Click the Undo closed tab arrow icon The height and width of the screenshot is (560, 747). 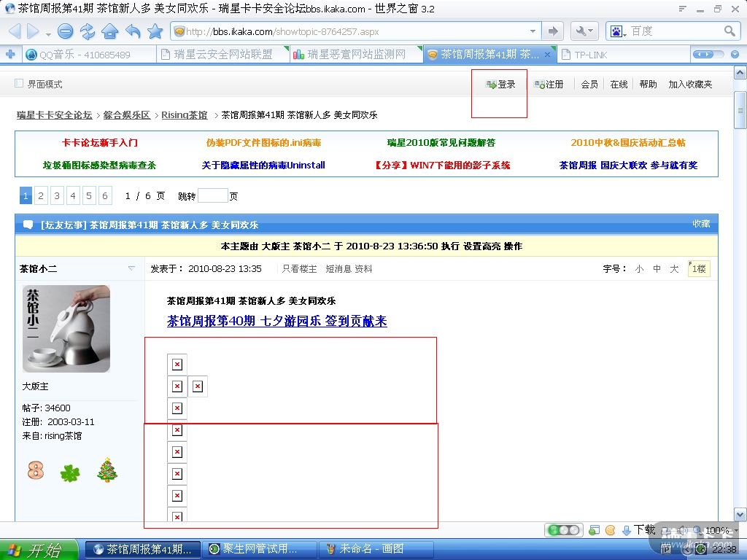[133, 31]
